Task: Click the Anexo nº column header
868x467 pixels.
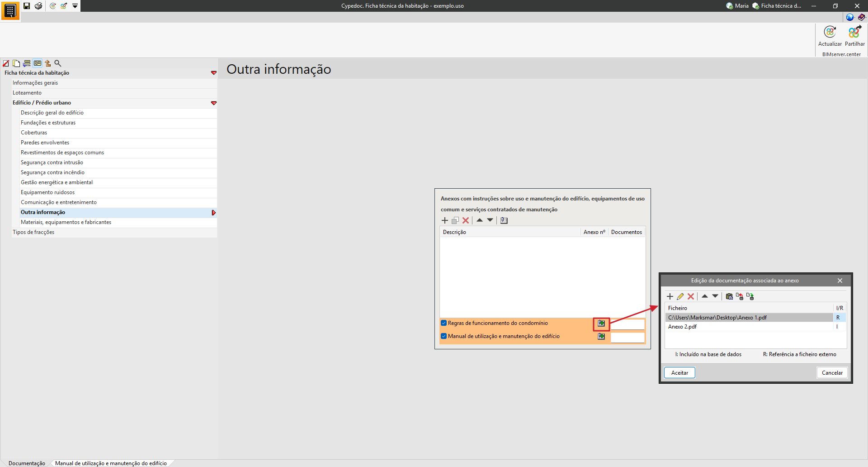Action: click(594, 232)
